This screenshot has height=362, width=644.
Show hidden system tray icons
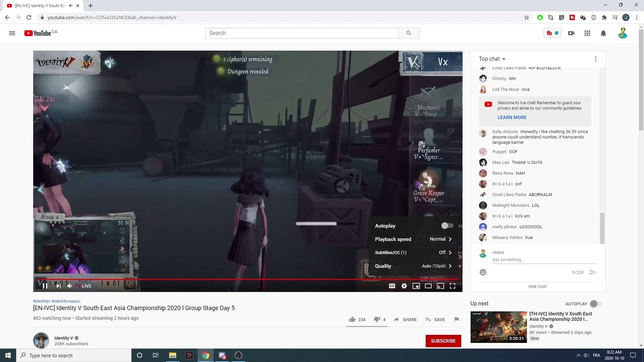coord(578,355)
